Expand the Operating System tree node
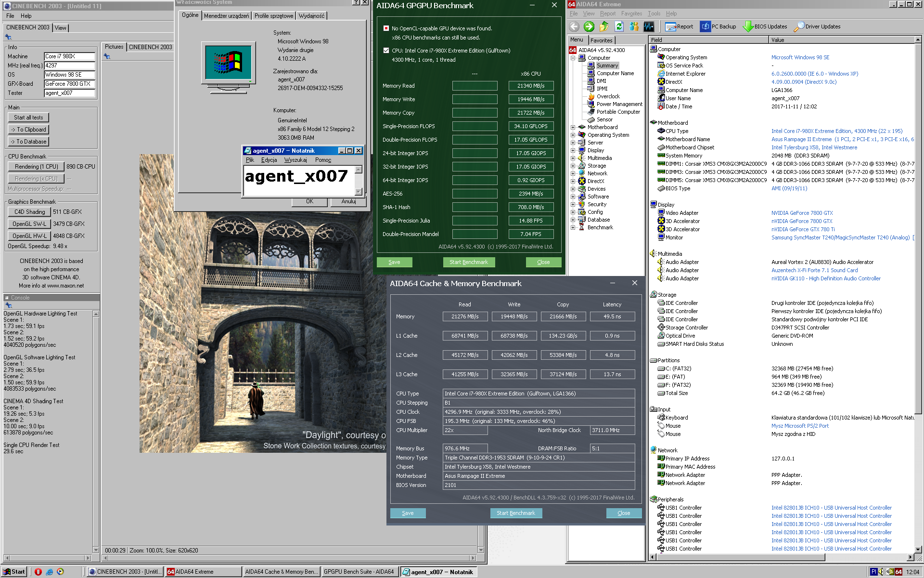924x578 pixels. point(573,135)
